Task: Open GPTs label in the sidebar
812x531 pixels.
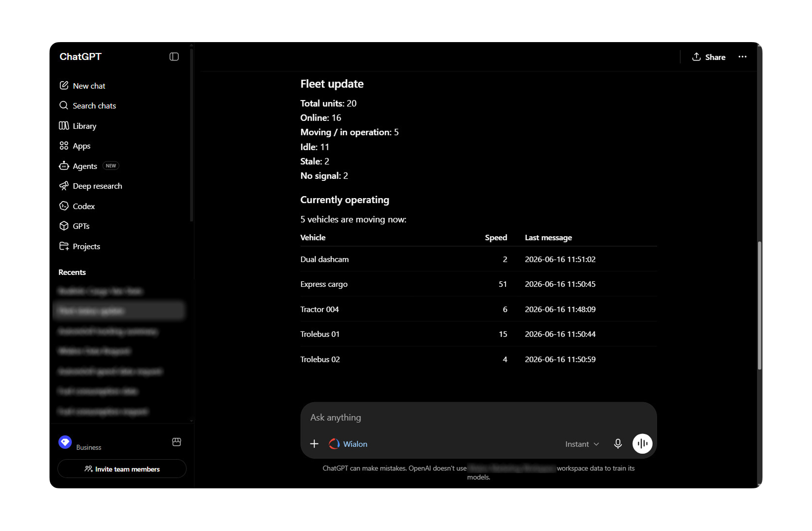Action: click(x=81, y=226)
